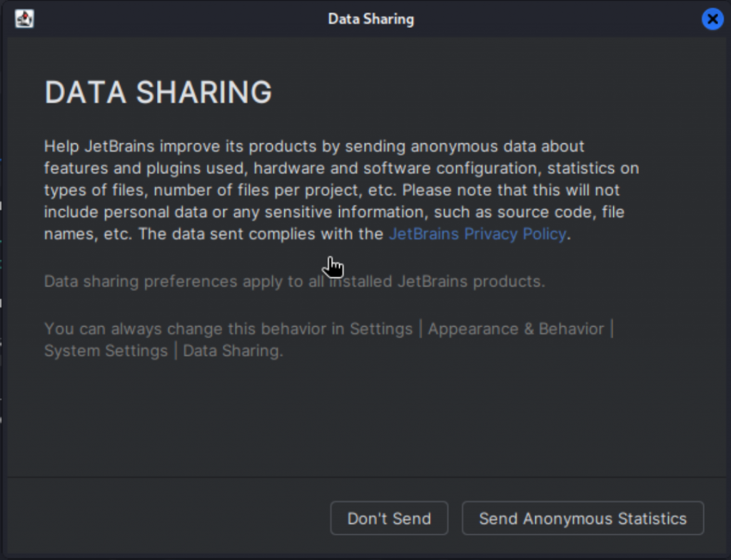The width and height of the screenshot is (731, 560).
Task: Click the separator line above the buttons
Action: click(x=365, y=477)
